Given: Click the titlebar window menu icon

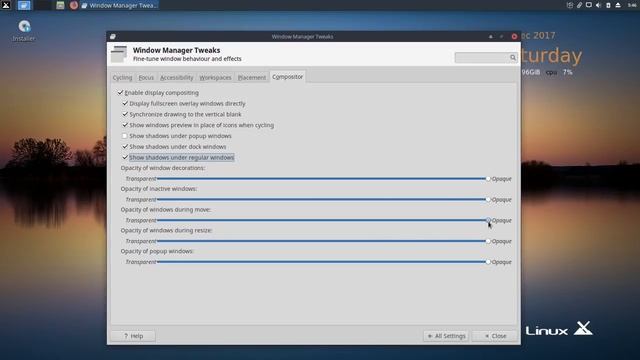Looking at the screenshot, I should (113, 36).
